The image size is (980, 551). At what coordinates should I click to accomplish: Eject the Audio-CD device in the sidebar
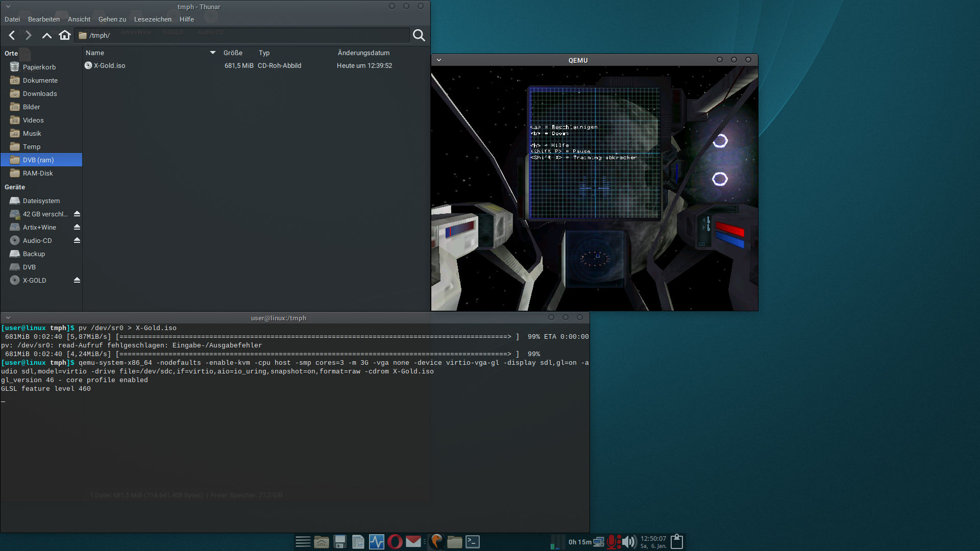tap(77, 240)
